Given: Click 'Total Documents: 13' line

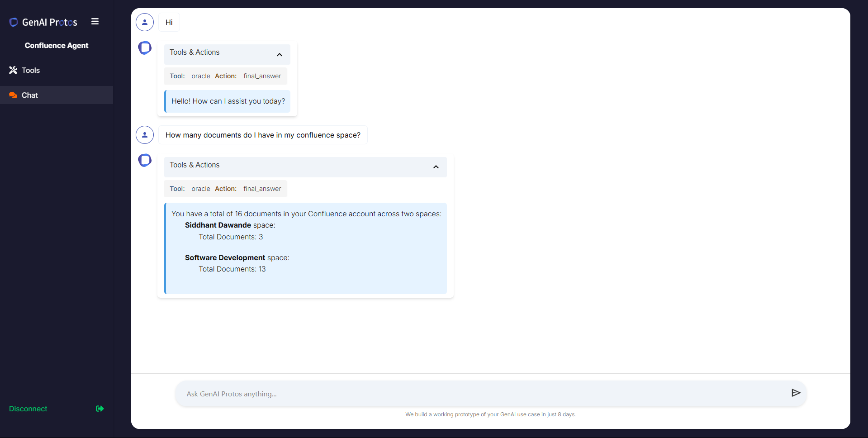Looking at the screenshot, I should coord(232,269).
